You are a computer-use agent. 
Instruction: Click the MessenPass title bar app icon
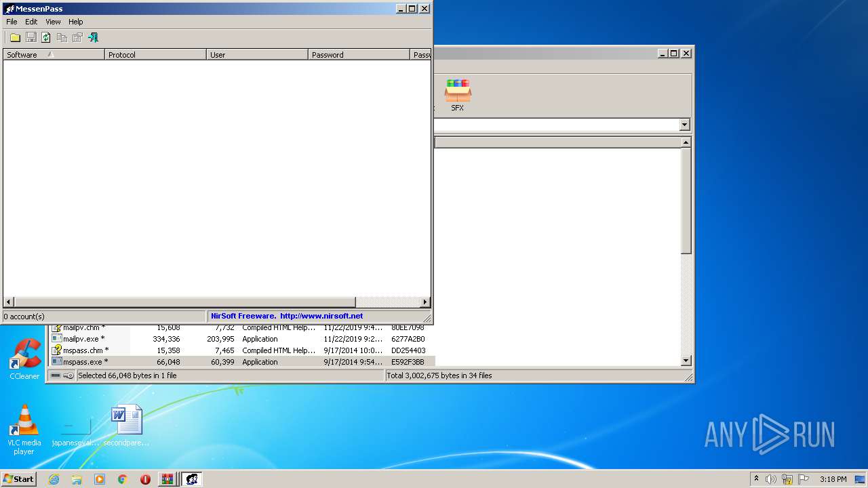[9, 9]
